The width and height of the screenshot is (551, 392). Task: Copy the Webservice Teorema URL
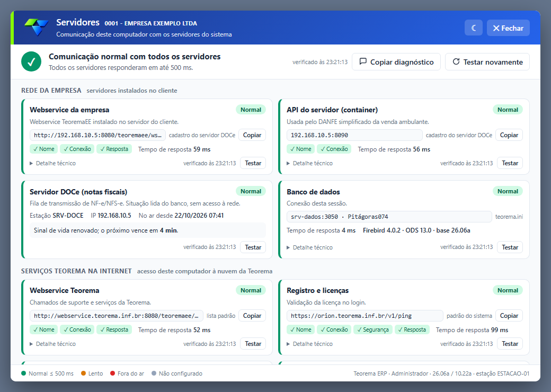tap(252, 315)
